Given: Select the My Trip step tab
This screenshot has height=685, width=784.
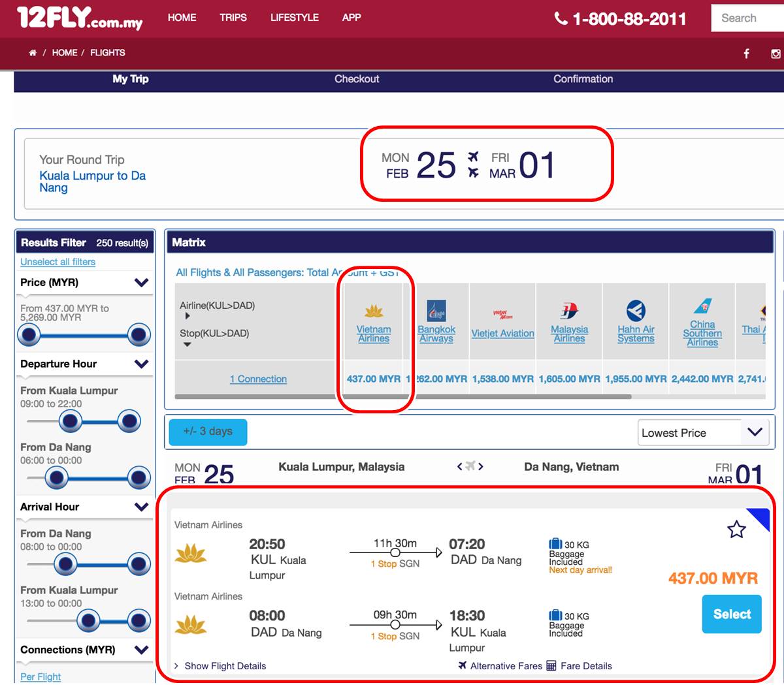Looking at the screenshot, I should coord(131,79).
